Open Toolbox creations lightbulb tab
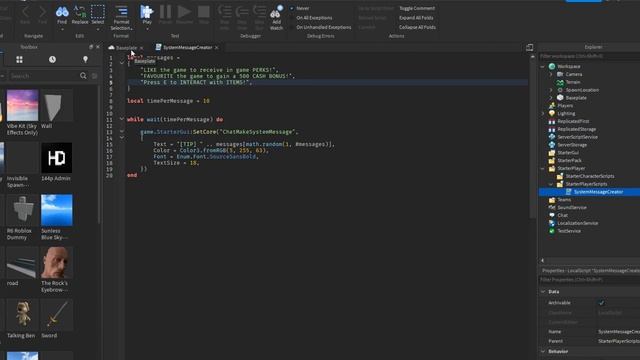Screen dimensions: 640x360 (x=85, y=60)
